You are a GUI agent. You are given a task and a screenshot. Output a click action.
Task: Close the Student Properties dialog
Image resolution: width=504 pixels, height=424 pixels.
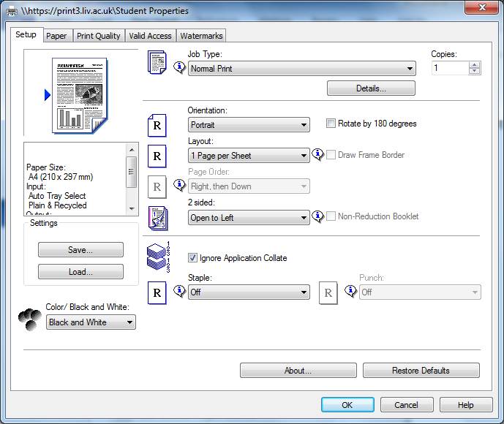481,7
